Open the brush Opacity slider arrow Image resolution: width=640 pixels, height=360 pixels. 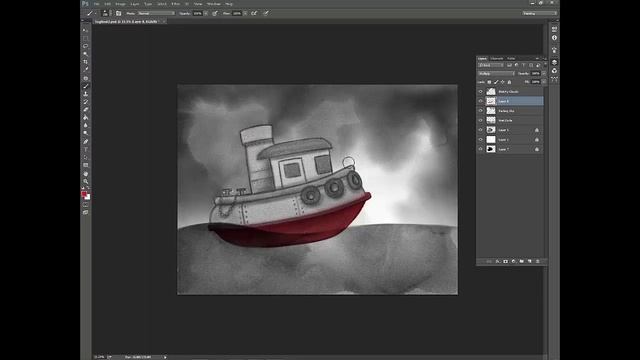click(x=206, y=13)
